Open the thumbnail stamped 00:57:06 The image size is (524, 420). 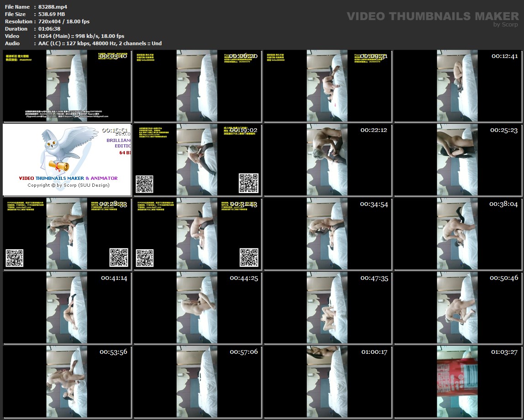197,381
